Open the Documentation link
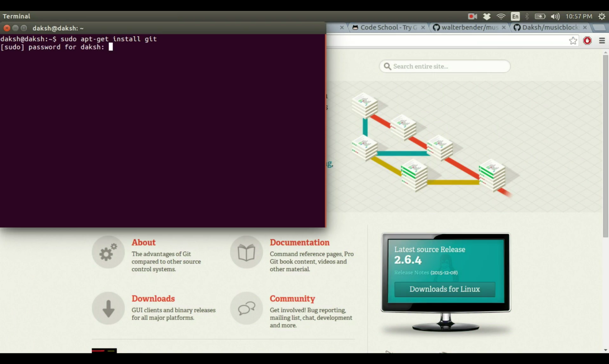This screenshot has height=364, width=609. (299, 243)
